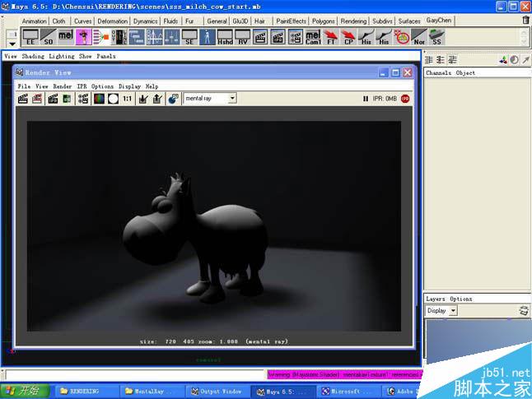The image size is (532, 399).
Task: Open the Object menu in Channel Box
Action: (465, 73)
